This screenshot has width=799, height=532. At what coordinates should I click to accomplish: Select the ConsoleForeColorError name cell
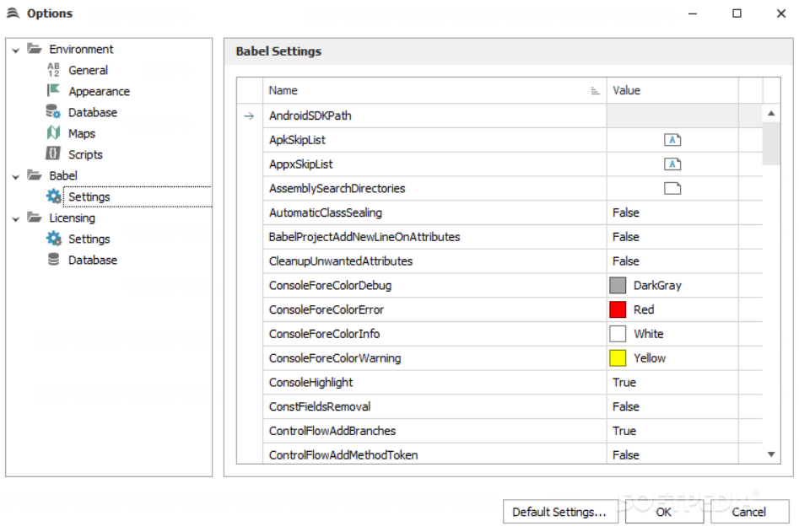435,309
